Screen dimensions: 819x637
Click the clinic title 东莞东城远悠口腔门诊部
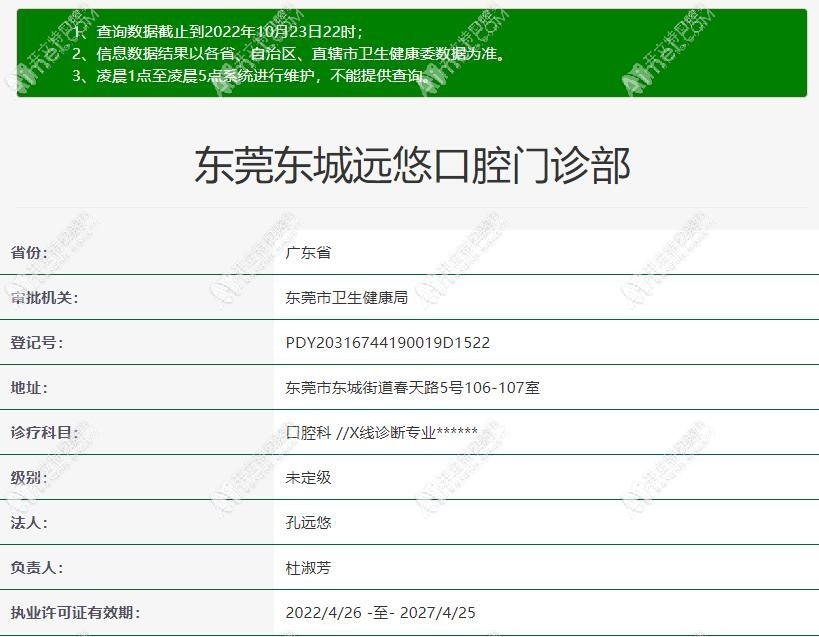pyautogui.click(x=411, y=166)
